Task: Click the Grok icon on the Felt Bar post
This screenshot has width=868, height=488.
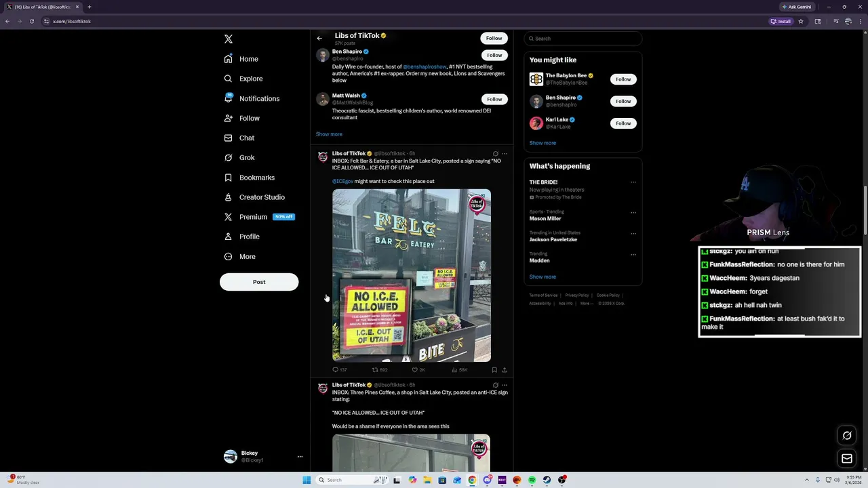Action: coord(496,154)
